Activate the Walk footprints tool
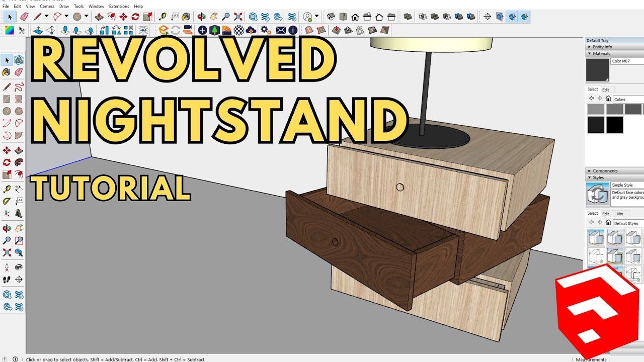The width and height of the screenshot is (644, 362). tap(7, 279)
